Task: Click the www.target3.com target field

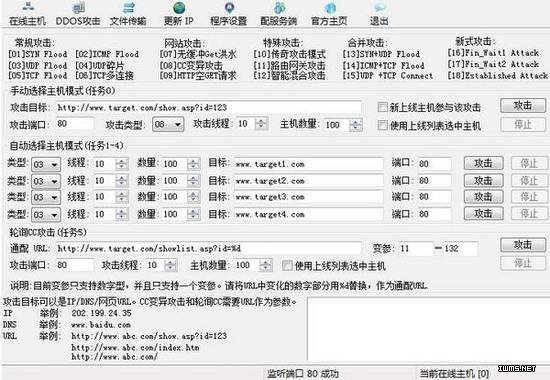Action: click(x=308, y=197)
